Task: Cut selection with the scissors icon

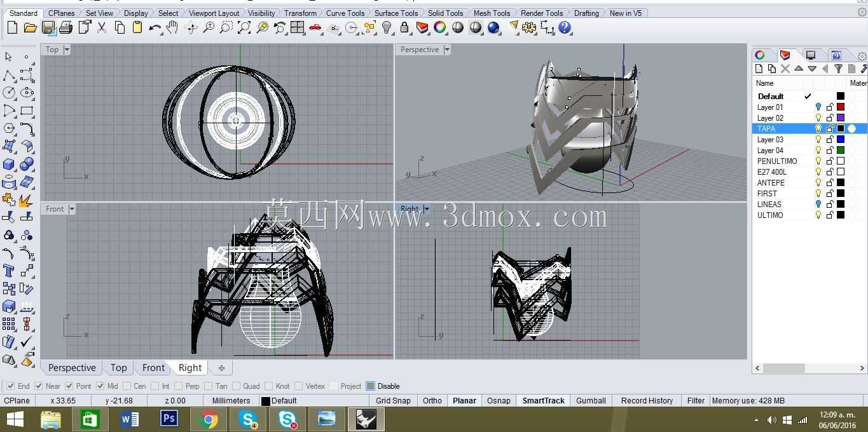Action: click(102, 27)
